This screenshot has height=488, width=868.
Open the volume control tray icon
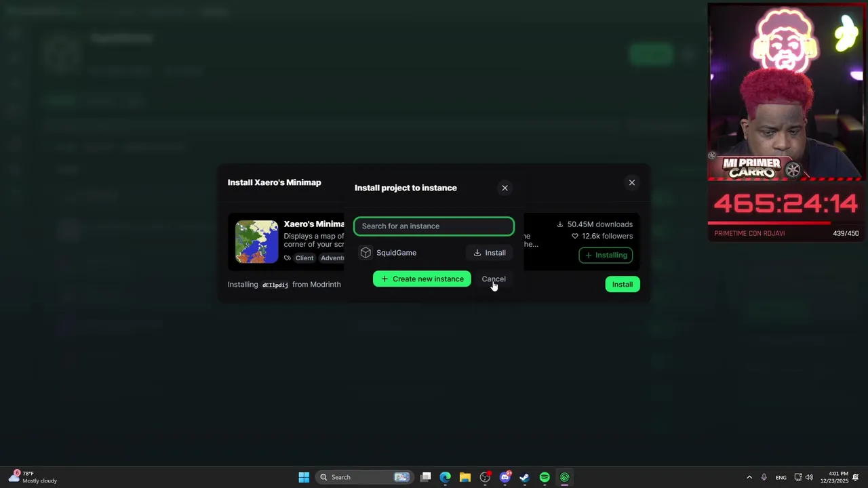click(809, 477)
